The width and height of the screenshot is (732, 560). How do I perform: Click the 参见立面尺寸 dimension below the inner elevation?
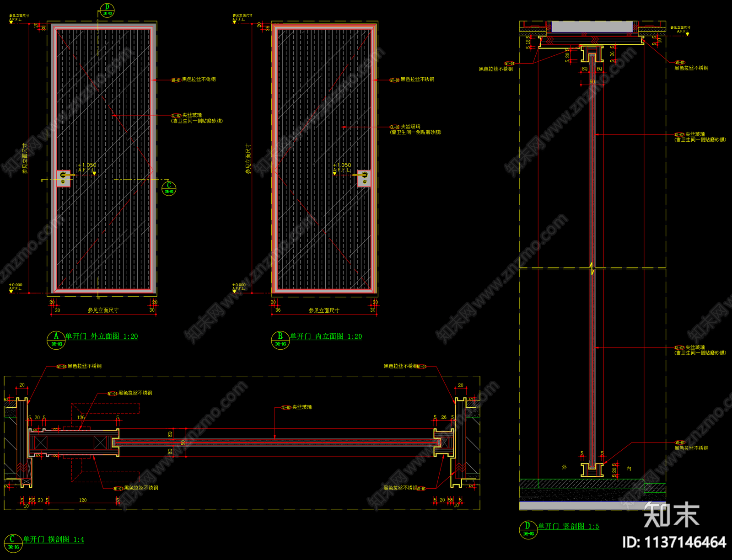click(x=324, y=310)
